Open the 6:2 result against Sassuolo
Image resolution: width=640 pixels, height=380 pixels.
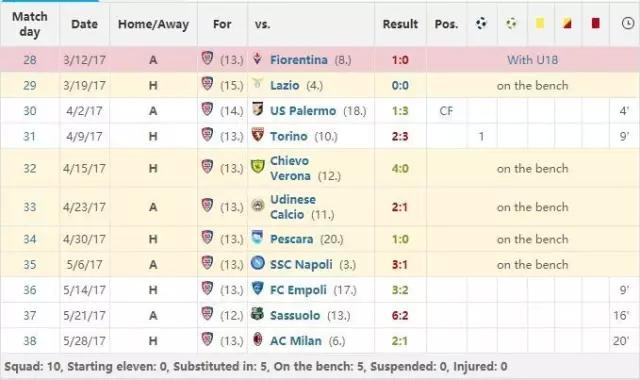pos(400,315)
